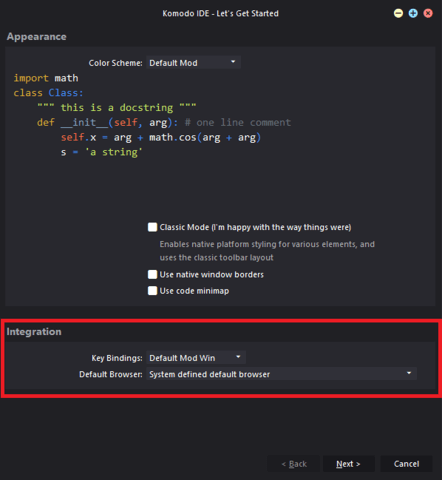Open the Default Browser dropdown

(x=282, y=374)
